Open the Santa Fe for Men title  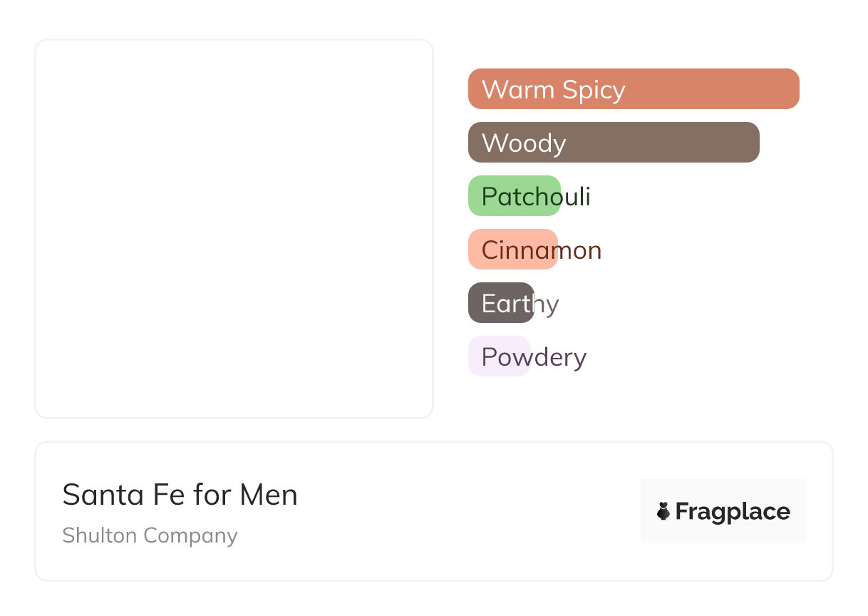coord(180,495)
